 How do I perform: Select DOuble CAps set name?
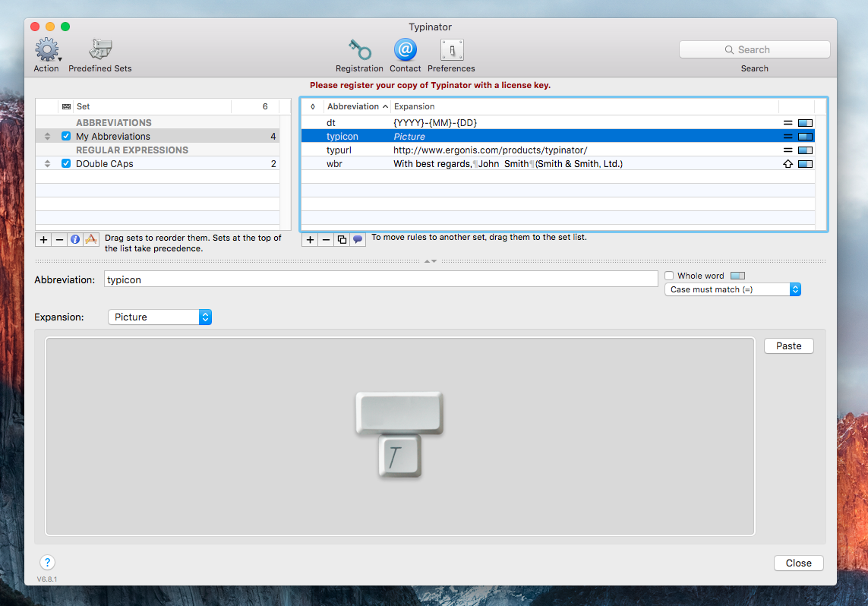pyautogui.click(x=105, y=164)
